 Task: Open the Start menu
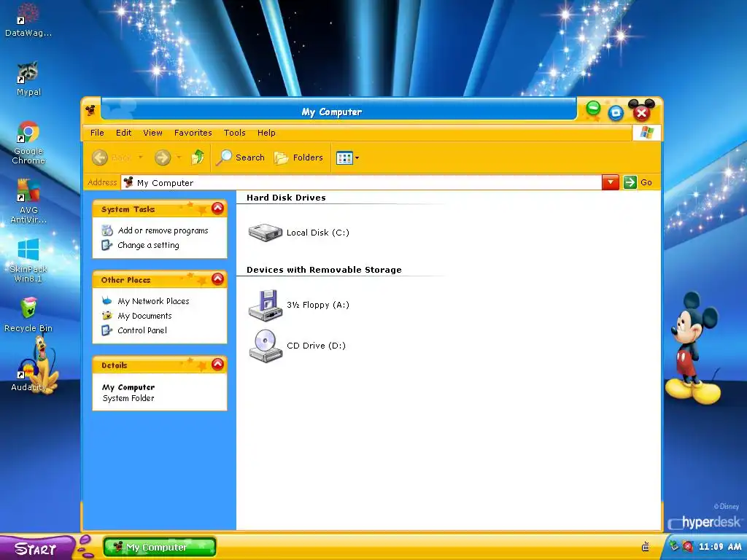point(36,548)
